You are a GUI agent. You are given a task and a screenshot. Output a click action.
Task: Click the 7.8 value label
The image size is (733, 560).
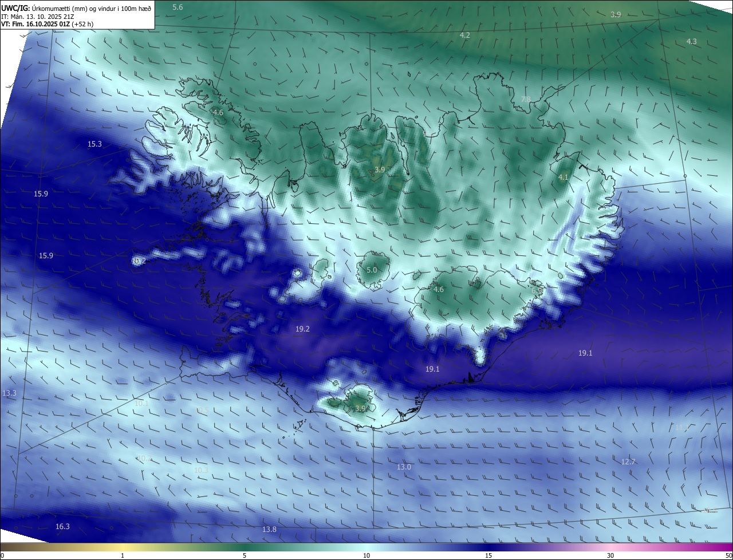pyautogui.click(x=526, y=100)
